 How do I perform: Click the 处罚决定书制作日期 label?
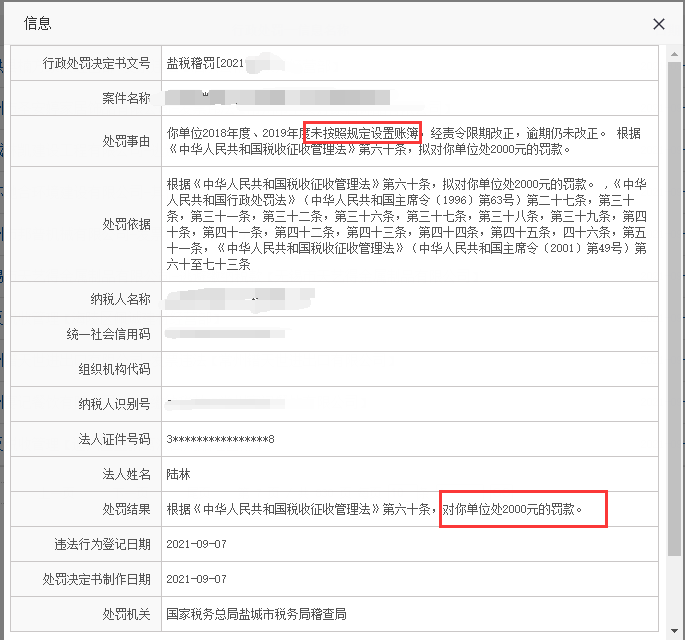(96, 579)
